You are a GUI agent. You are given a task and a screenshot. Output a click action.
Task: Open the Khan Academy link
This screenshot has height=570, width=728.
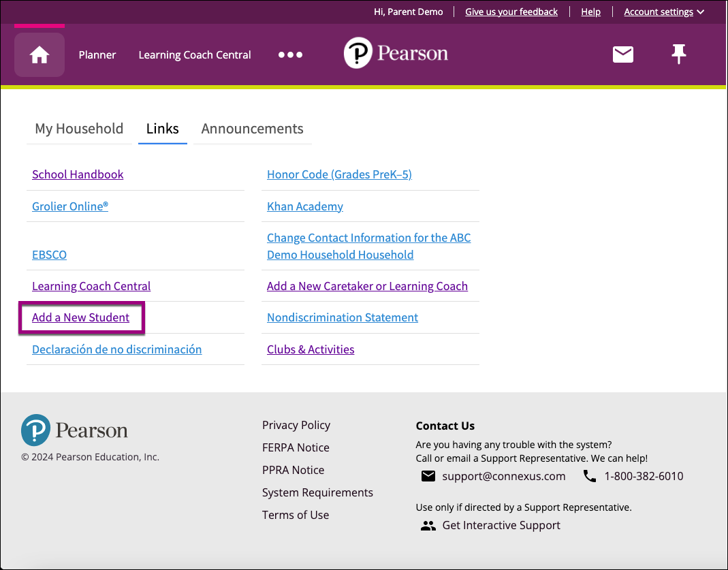point(304,206)
